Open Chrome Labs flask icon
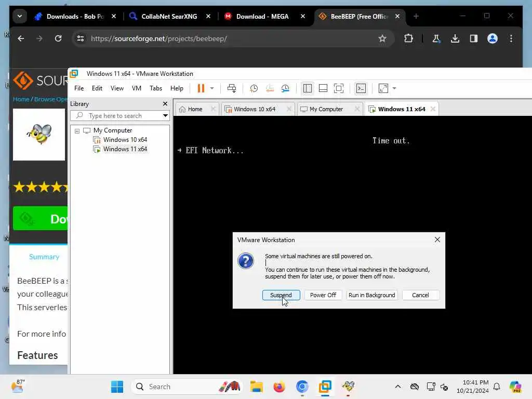 (436, 38)
